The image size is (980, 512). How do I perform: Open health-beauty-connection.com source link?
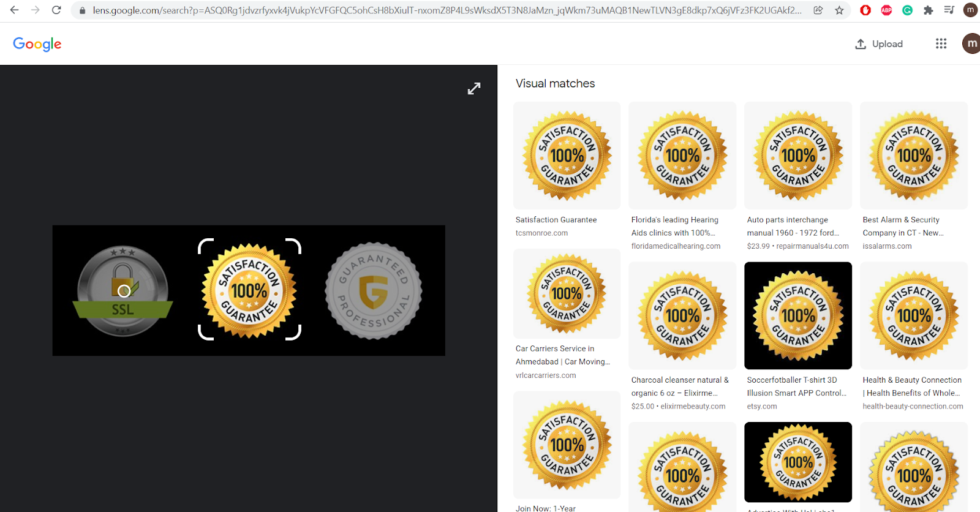913,406
